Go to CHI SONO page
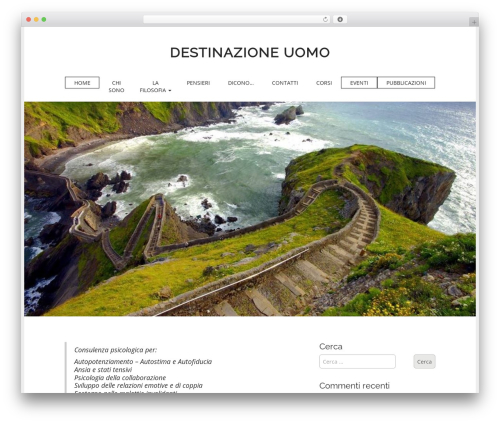The image size is (500, 423). [x=116, y=86]
